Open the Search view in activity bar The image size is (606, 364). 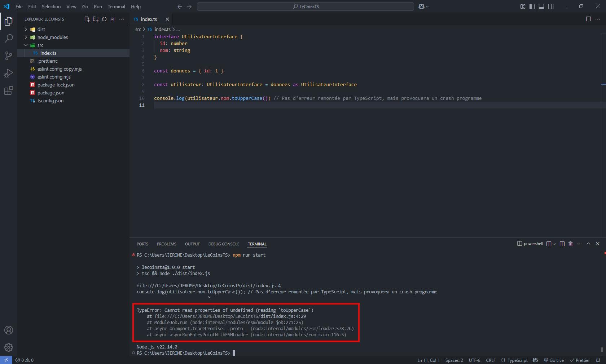click(9, 39)
